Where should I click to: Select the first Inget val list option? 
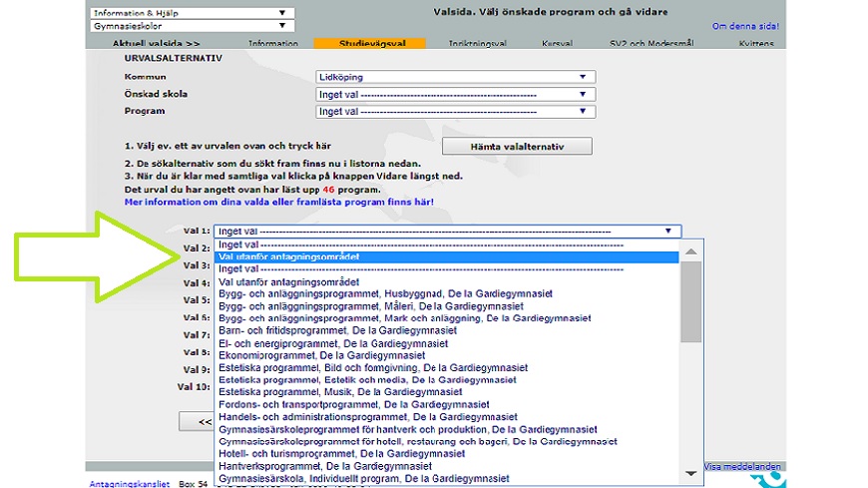point(446,244)
